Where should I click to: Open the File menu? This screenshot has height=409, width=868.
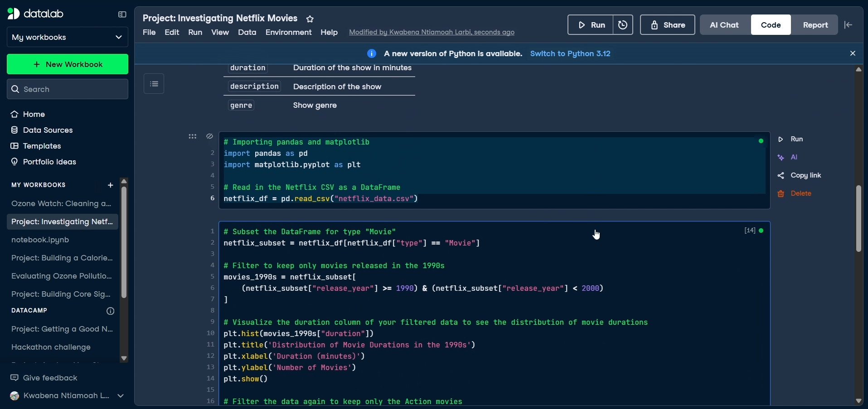pos(149,33)
